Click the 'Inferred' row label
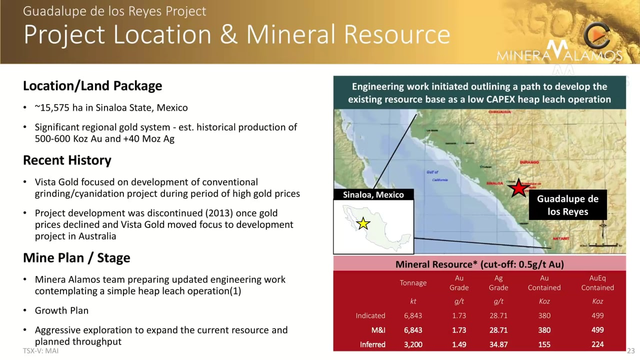Screen dimensions: 640x360 pos(372,344)
